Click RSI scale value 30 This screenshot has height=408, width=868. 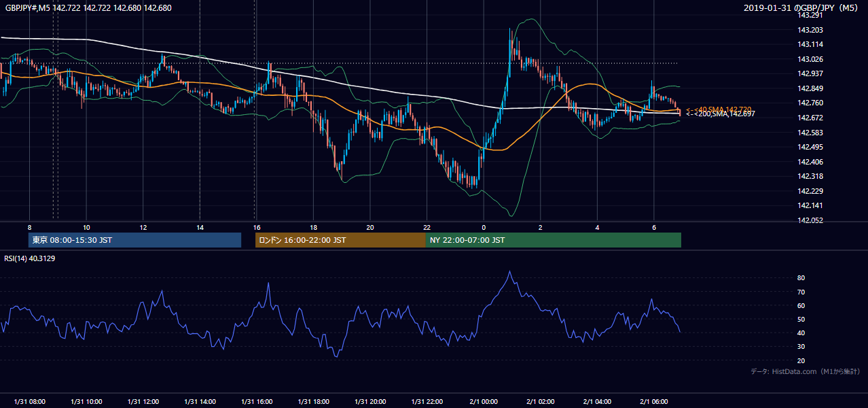coord(801,347)
